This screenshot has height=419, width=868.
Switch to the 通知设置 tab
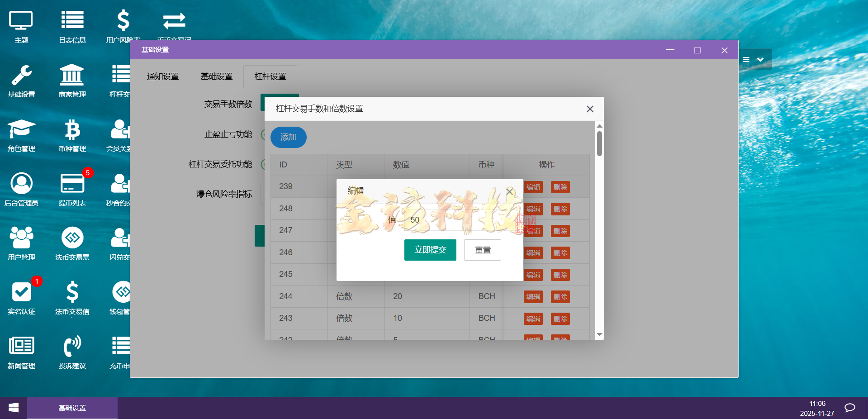[162, 76]
